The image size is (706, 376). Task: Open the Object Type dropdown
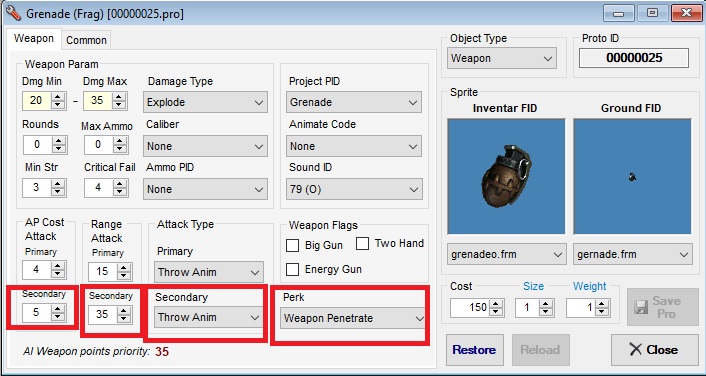[502, 59]
